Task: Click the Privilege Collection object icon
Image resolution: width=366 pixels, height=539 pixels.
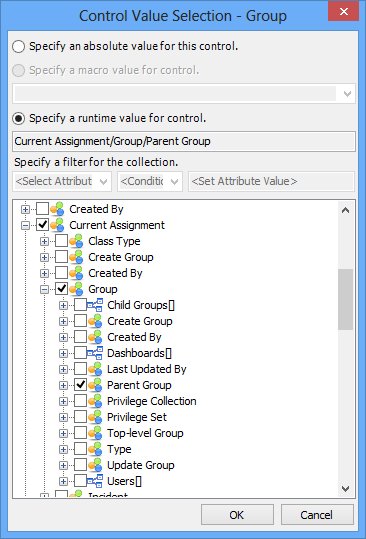Action: (x=95, y=401)
